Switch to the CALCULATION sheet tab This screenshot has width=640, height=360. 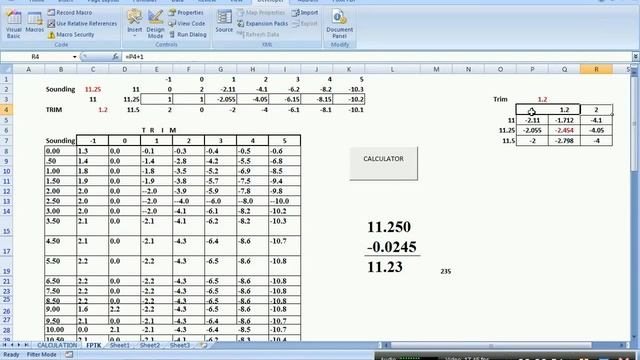tap(57, 345)
